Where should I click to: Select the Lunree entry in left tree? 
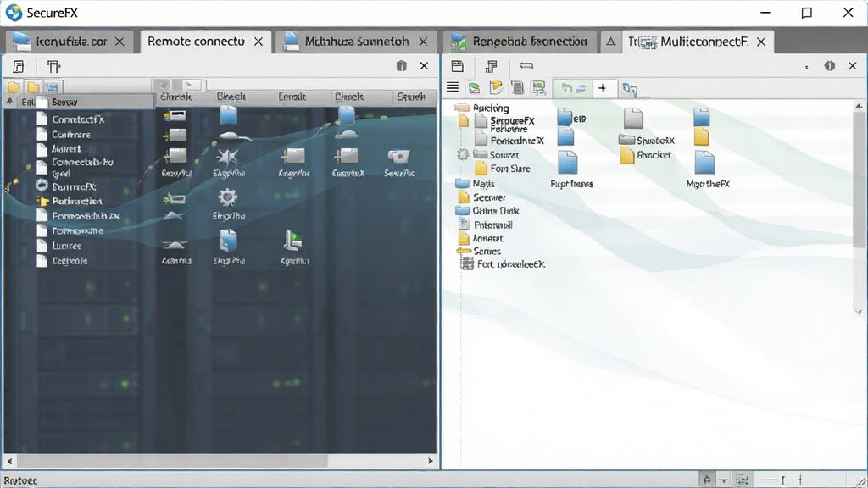point(66,246)
